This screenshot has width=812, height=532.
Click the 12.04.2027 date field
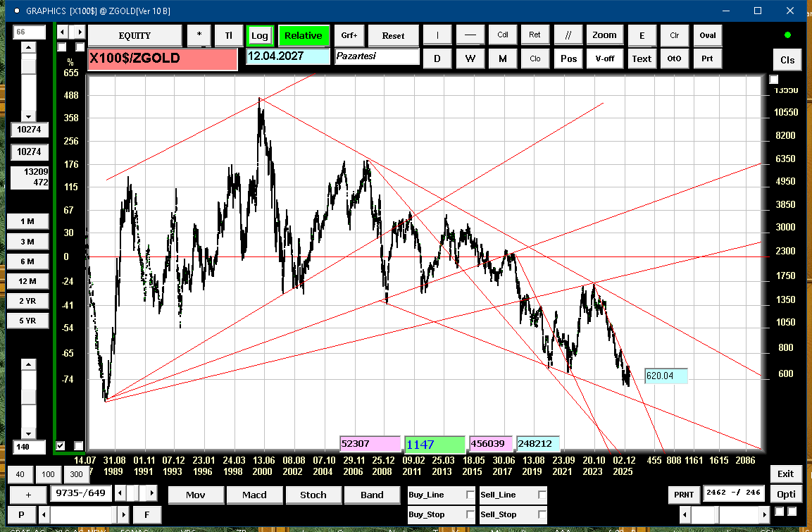click(x=287, y=56)
